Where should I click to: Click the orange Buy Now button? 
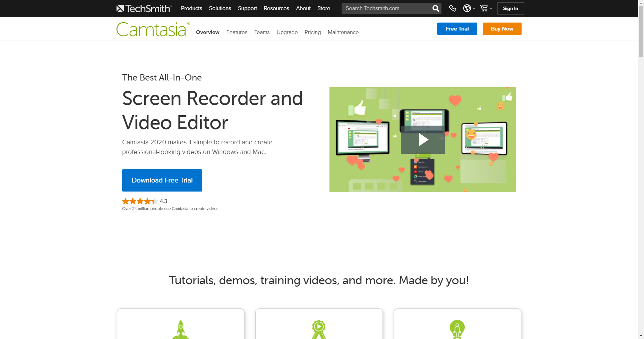pyautogui.click(x=502, y=29)
